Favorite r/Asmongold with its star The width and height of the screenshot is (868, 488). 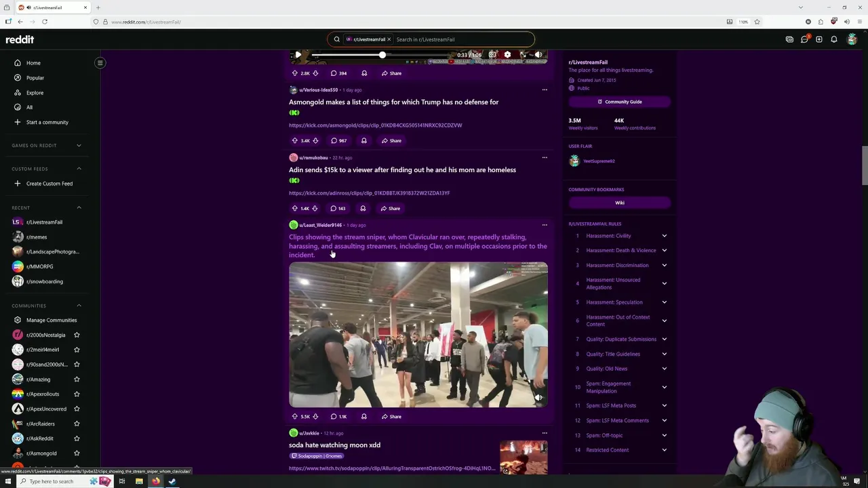tap(77, 453)
